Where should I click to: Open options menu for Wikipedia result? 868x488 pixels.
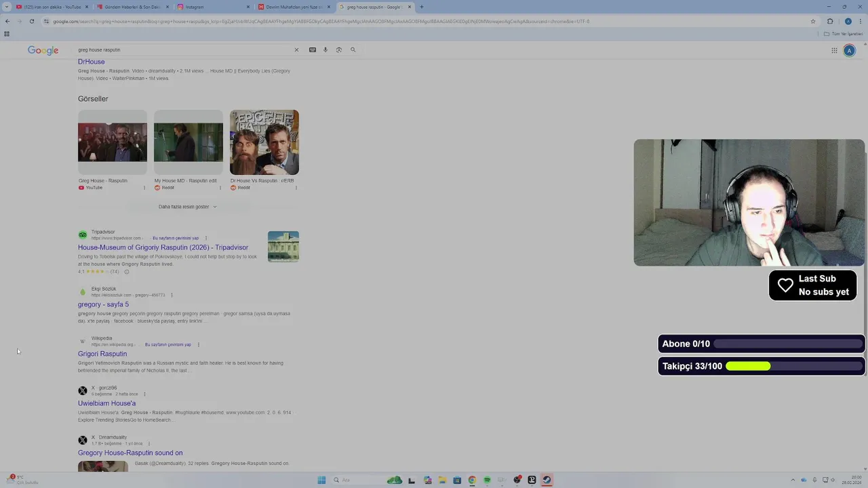(199, 344)
